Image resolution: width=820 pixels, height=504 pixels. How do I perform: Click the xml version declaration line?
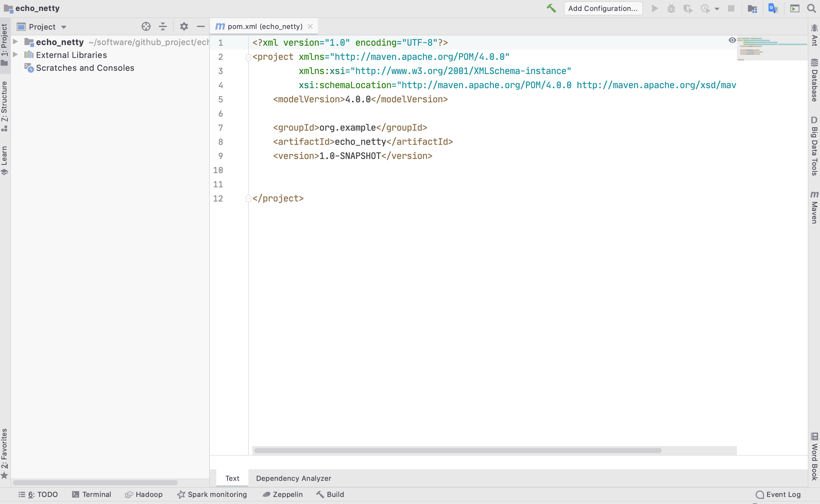click(x=350, y=43)
